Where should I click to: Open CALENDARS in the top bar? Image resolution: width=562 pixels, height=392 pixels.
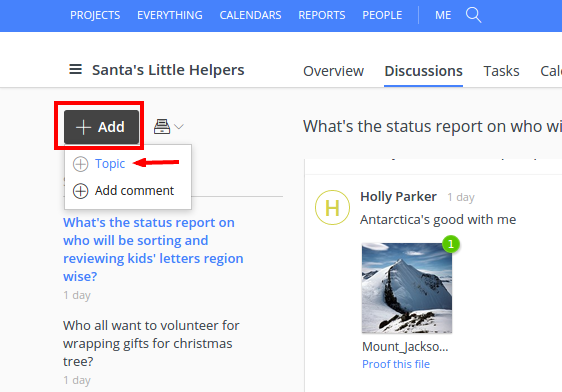pos(250,15)
